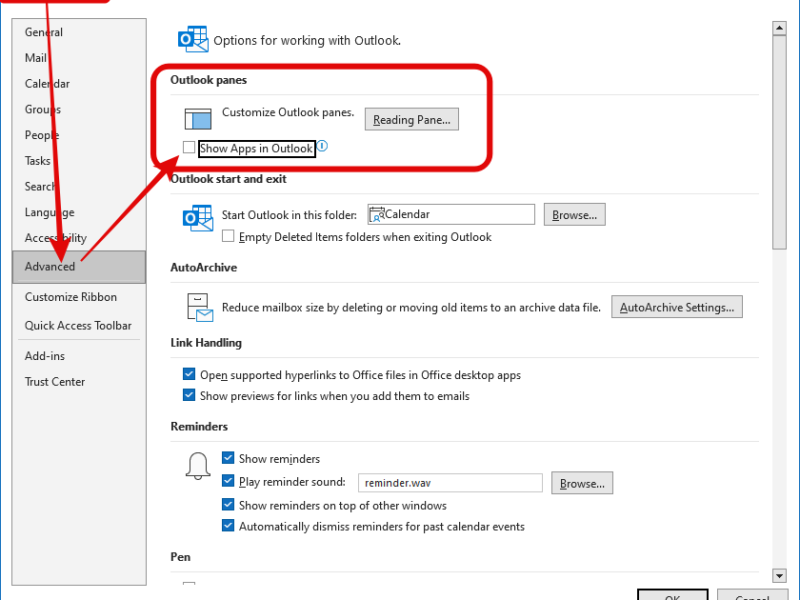This screenshot has height=600, width=800.
Task: Click the scrollbar up arrow
Action: tap(779, 28)
